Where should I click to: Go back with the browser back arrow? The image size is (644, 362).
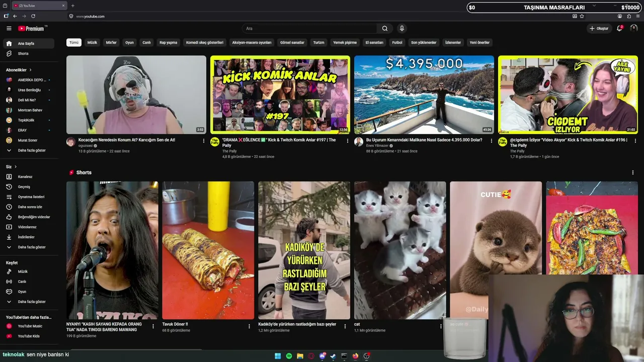click(x=15, y=16)
